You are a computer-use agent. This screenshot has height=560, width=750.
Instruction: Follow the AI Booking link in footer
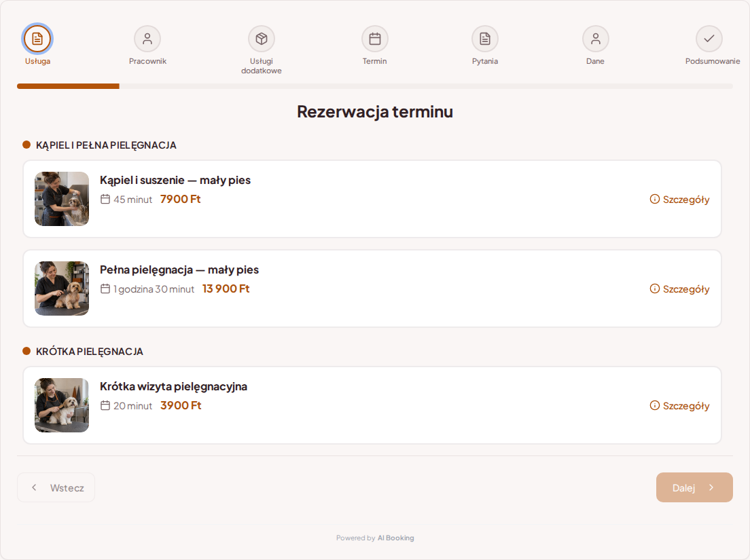pos(395,538)
